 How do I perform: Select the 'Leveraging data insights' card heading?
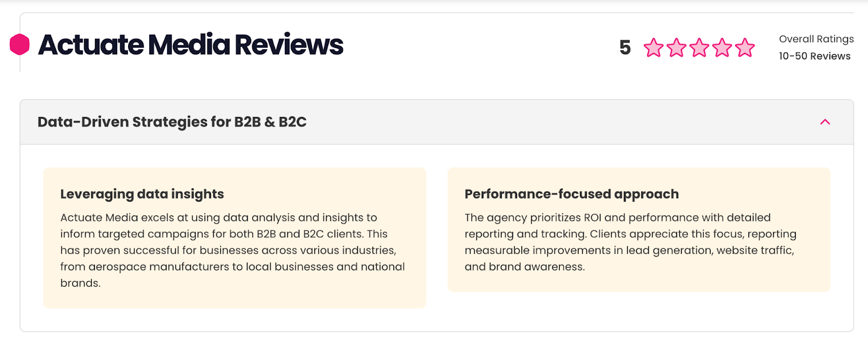142,194
